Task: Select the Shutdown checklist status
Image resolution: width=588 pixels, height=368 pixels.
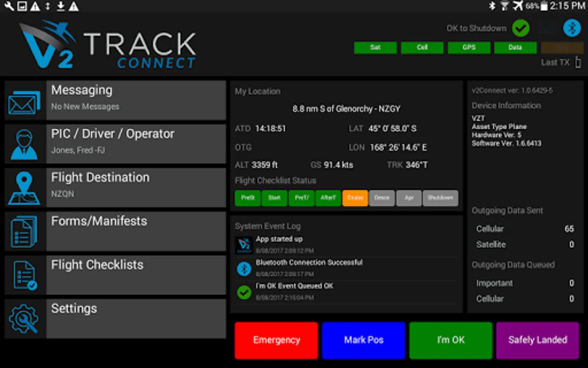Action: click(441, 198)
